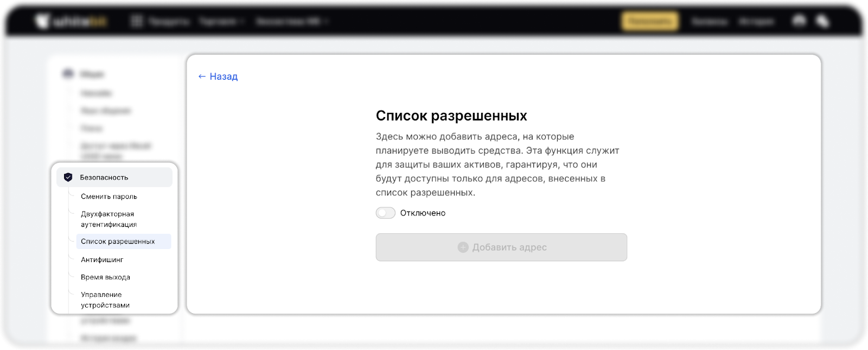
Task: Open Сменить пароль in the sidebar
Action: [x=109, y=196]
